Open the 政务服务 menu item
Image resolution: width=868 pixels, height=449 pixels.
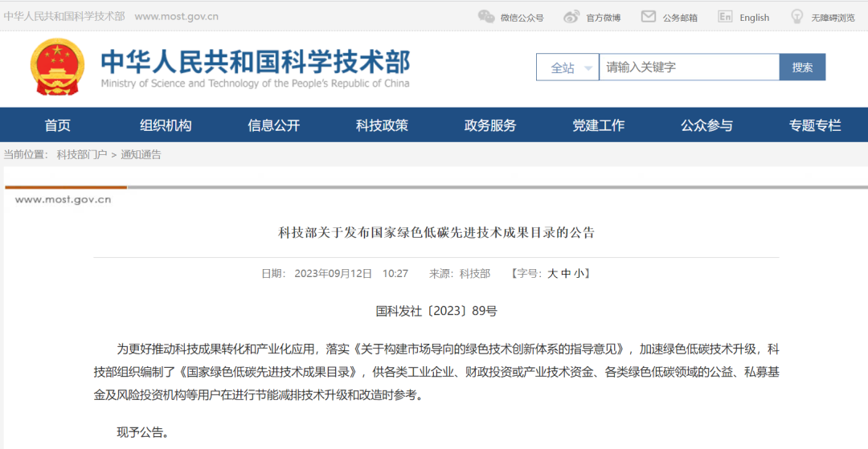(x=490, y=125)
